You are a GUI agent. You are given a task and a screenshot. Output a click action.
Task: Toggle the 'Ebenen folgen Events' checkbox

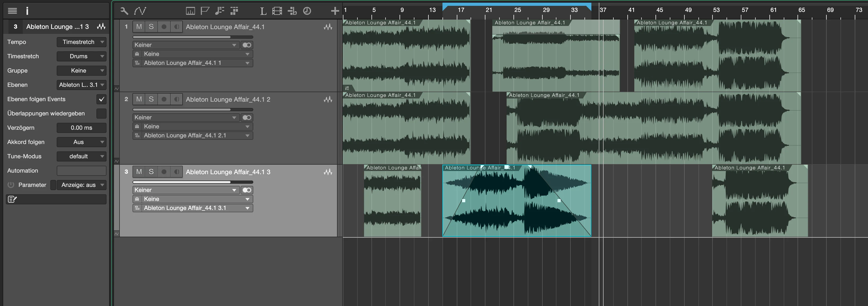point(101,99)
